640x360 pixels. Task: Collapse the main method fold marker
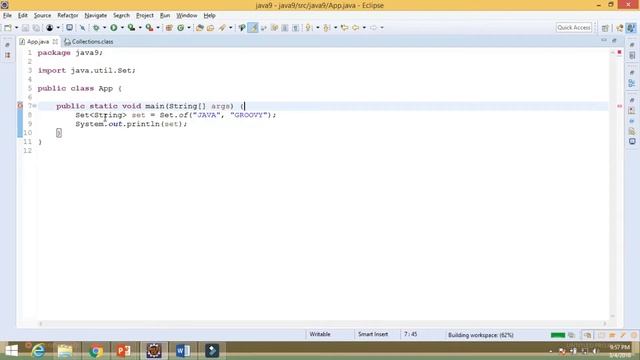(35, 106)
